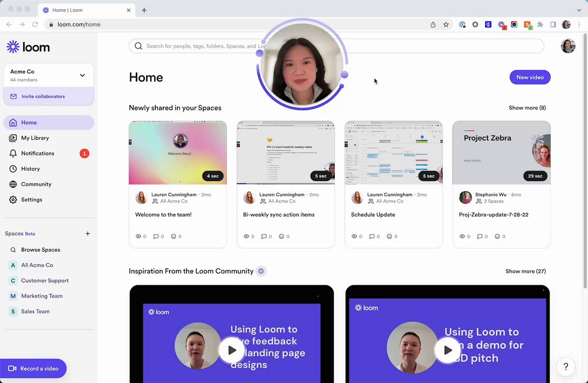Click info icon next to Inspiration heading
Viewport: 588px width, 383px height.
click(x=261, y=271)
